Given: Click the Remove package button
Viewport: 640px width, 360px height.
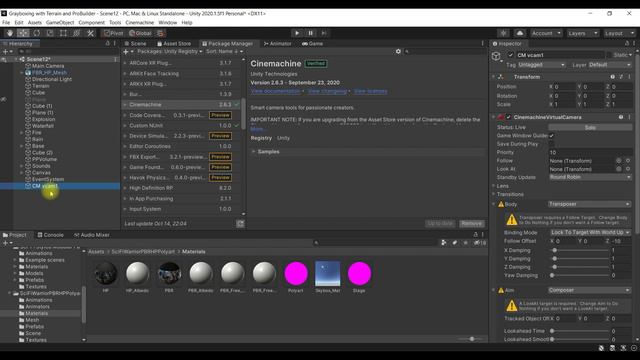Looking at the screenshot, I should [471, 224].
